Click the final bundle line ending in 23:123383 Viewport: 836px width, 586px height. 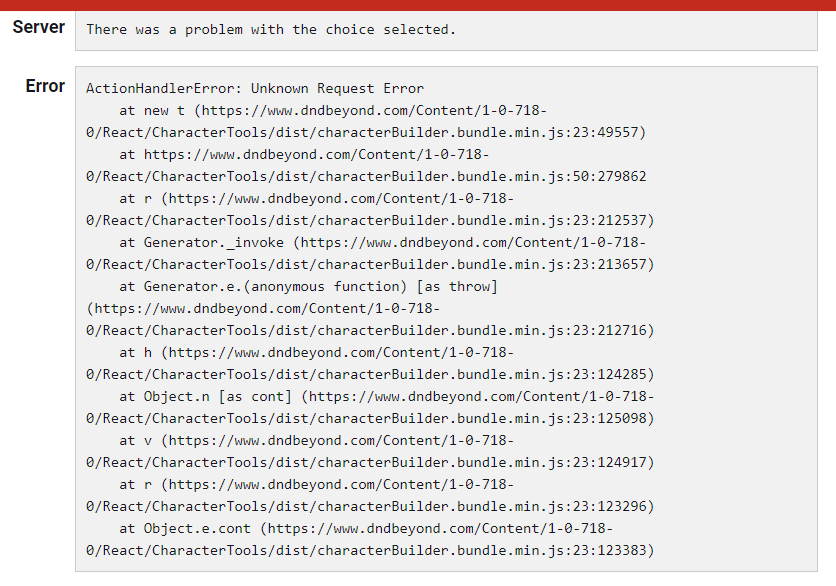point(370,550)
